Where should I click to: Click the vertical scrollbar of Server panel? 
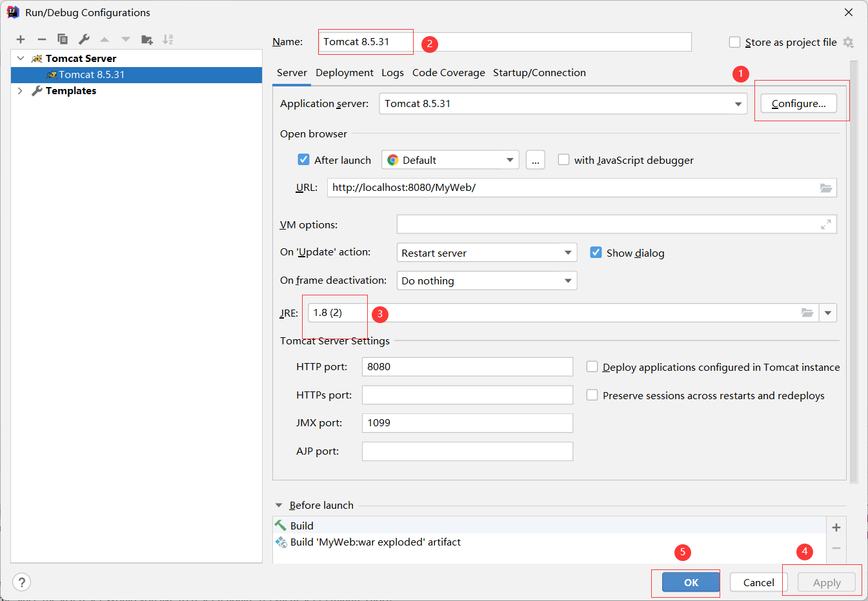[854, 271]
